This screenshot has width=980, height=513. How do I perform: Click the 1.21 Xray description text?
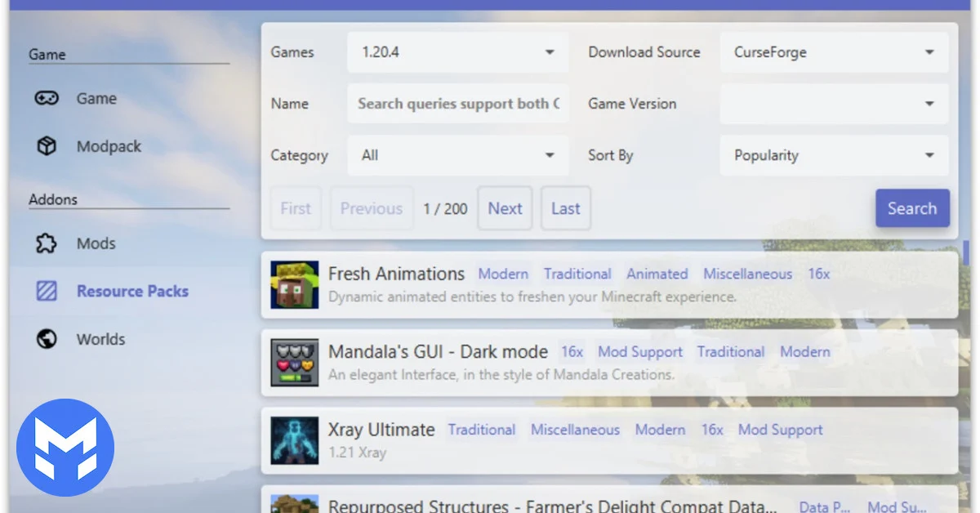click(358, 453)
